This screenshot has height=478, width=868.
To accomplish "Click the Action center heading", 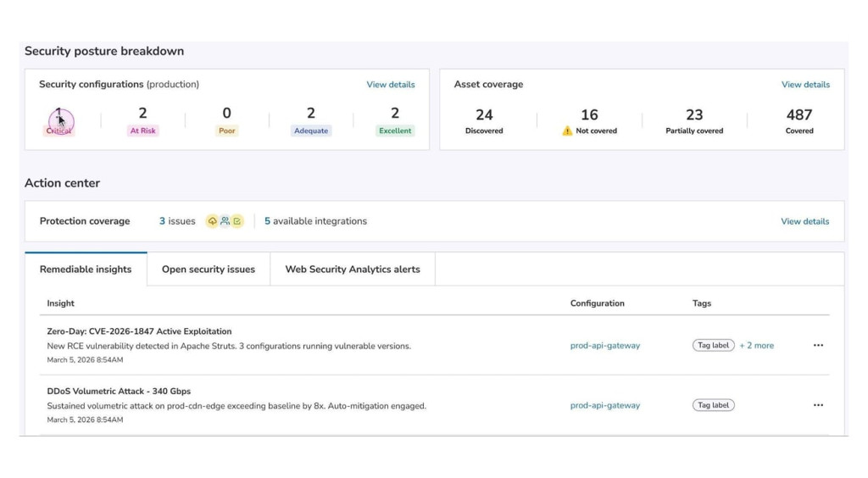I will [62, 183].
